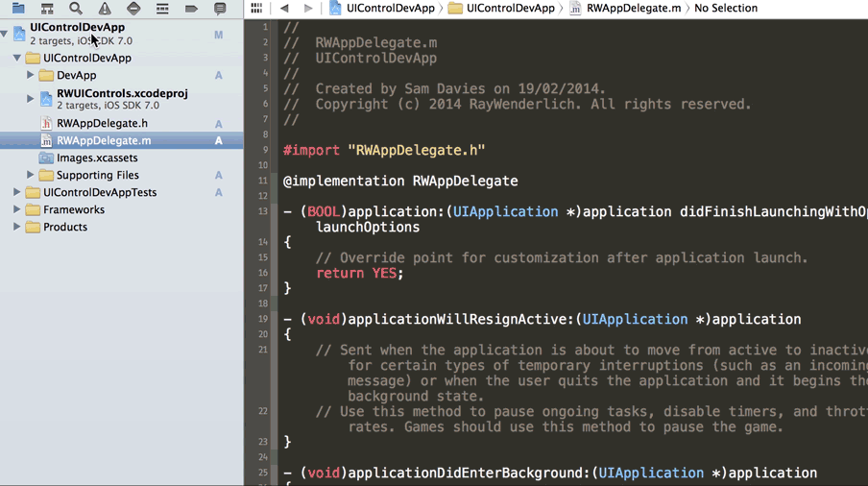Expand the Supporting Files group
The image size is (868, 486).
tap(31, 175)
